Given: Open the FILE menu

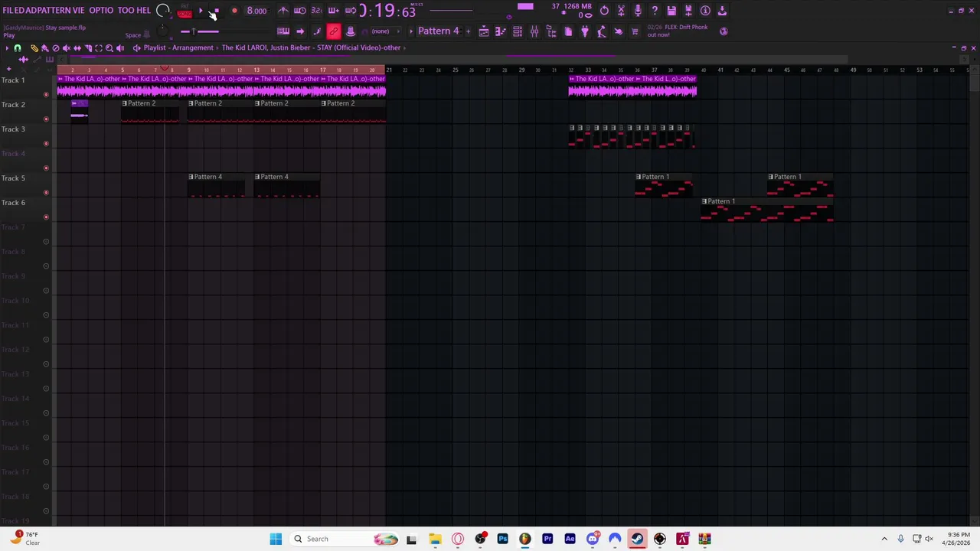Looking at the screenshot, I should pyautogui.click(x=10, y=11).
